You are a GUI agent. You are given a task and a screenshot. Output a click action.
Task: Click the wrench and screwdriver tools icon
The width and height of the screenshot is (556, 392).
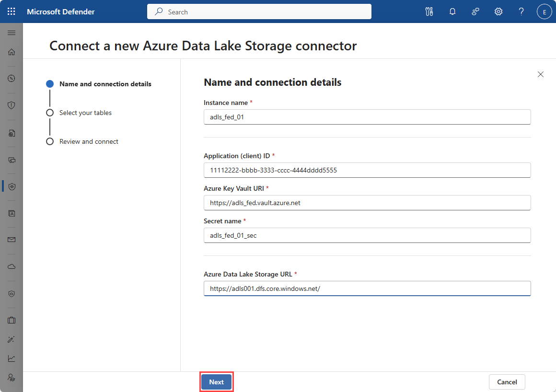tap(429, 12)
